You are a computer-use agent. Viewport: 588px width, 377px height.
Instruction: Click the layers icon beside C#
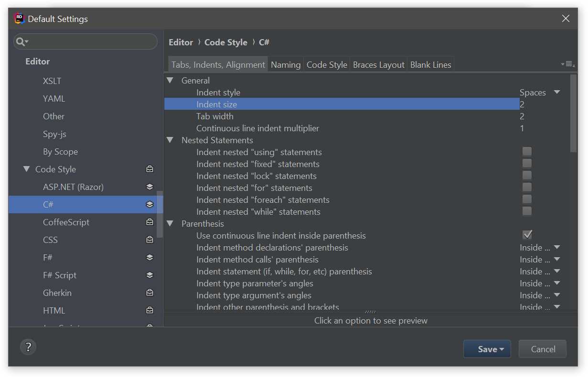click(150, 205)
